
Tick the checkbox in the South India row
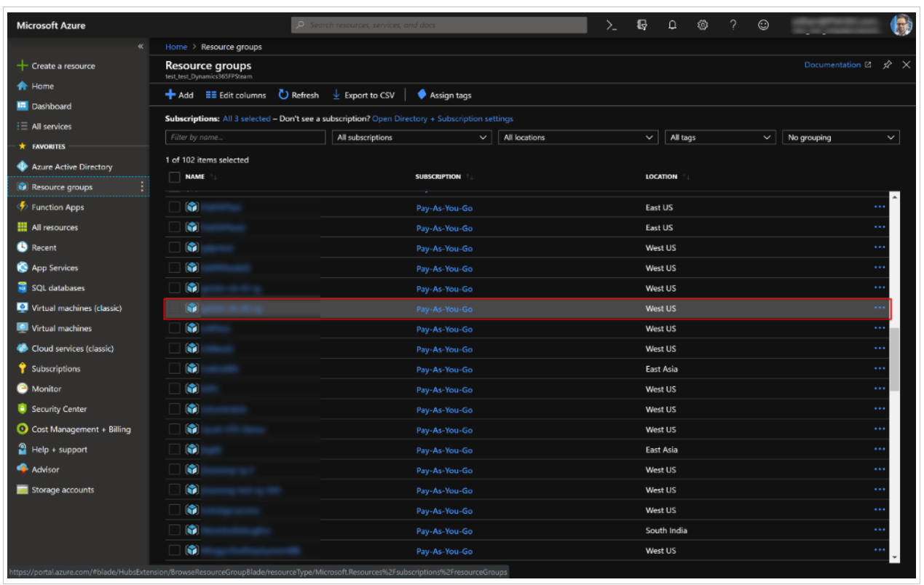(174, 530)
